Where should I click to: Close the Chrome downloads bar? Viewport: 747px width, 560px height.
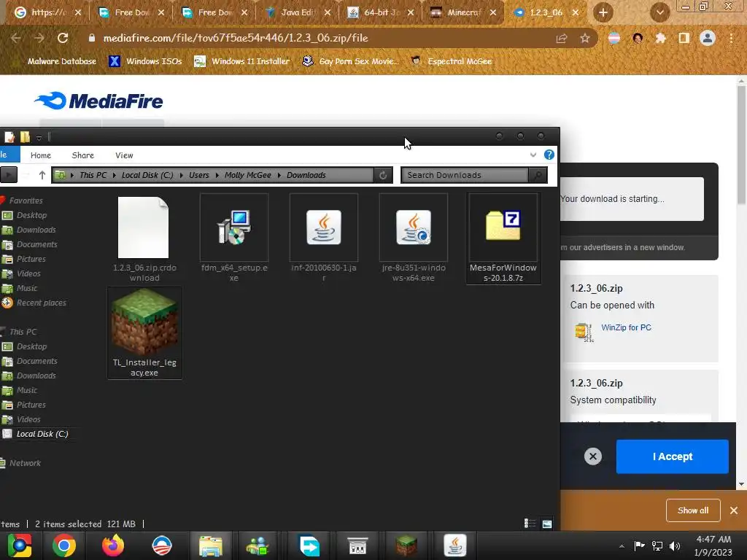click(x=734, y=510)
